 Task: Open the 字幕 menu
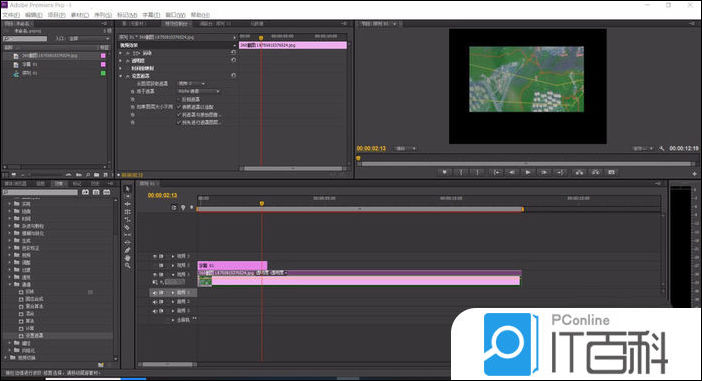[151, 15]
